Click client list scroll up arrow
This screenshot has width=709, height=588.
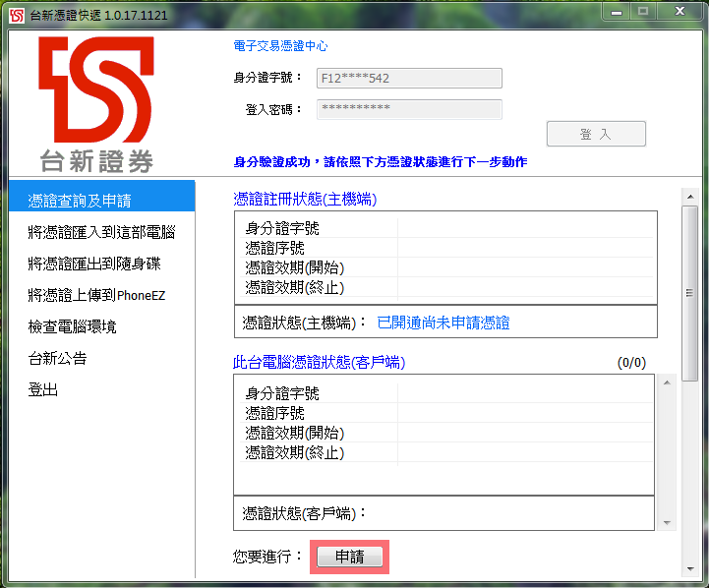(667, 382)
